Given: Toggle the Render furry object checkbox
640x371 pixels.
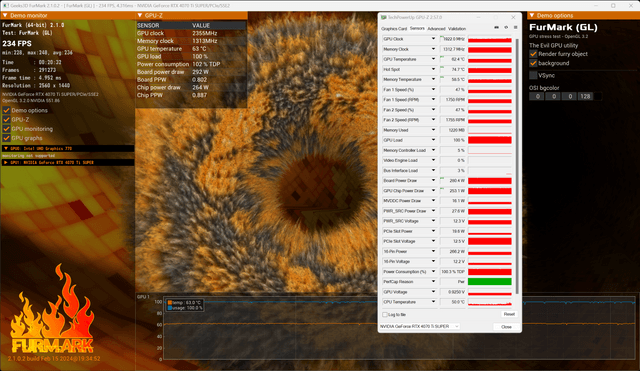Looking at the screenshot, I should pyautogui.click(x=533, y=54).
